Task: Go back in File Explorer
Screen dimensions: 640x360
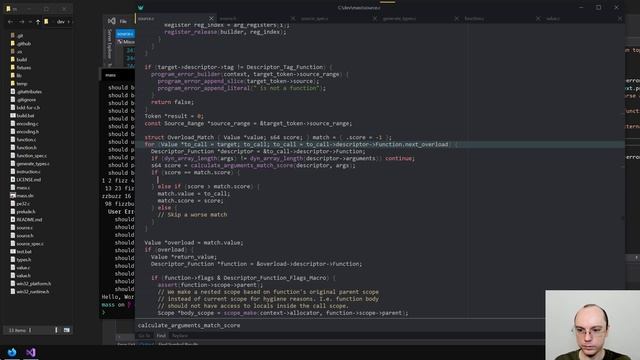Action: [10, 22]
